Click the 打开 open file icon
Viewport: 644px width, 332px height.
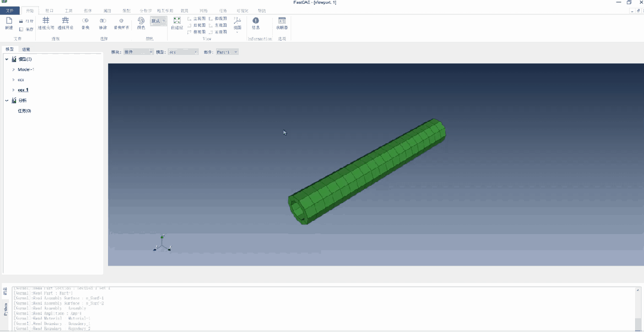click(21, 21)
